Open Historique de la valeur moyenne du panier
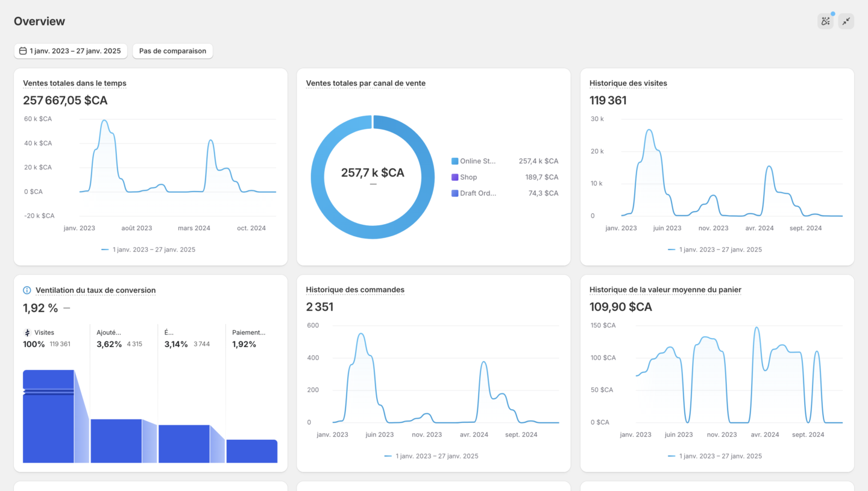Screen dimensions: 868x491 tap(665, 290)
